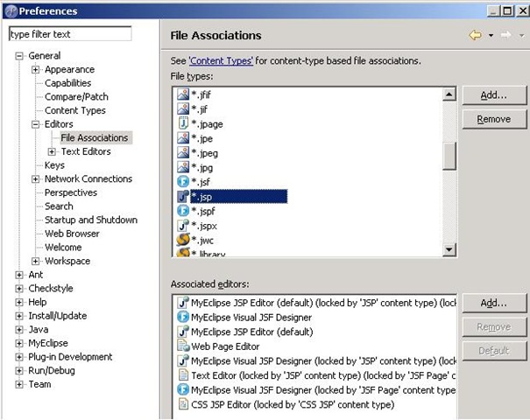Click the image icon beside *.jif
Image resolution: width=530 pixels, height=420 pixels.
[183, 109]
